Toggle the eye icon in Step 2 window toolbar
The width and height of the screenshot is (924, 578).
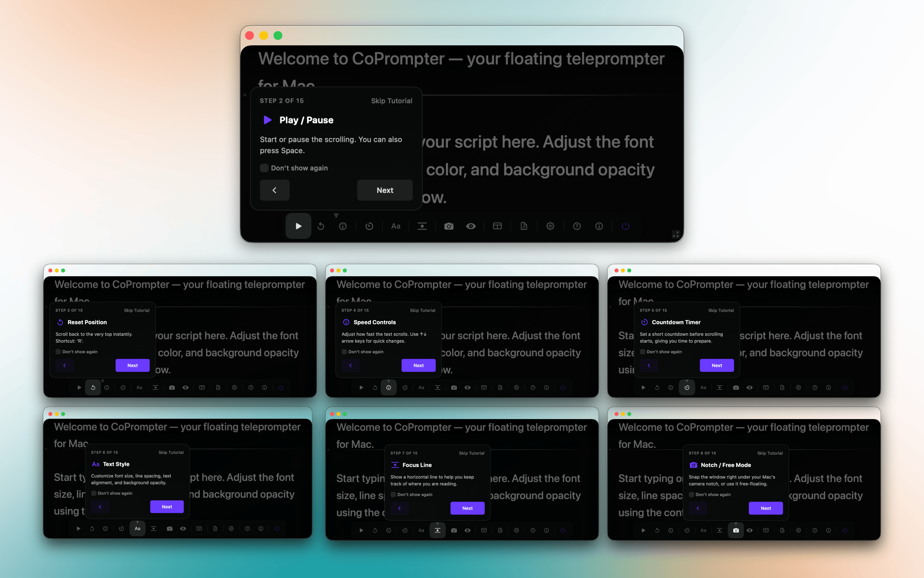click(x=471, y=226)
